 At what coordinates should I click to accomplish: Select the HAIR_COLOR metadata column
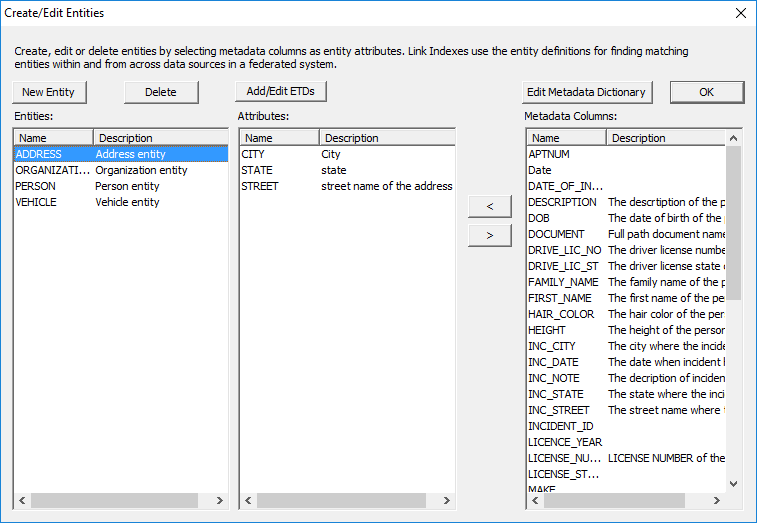[x=561, y=314]
